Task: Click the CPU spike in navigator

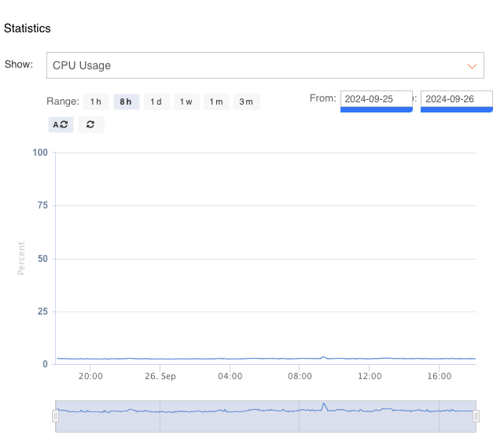Action: 324,406
